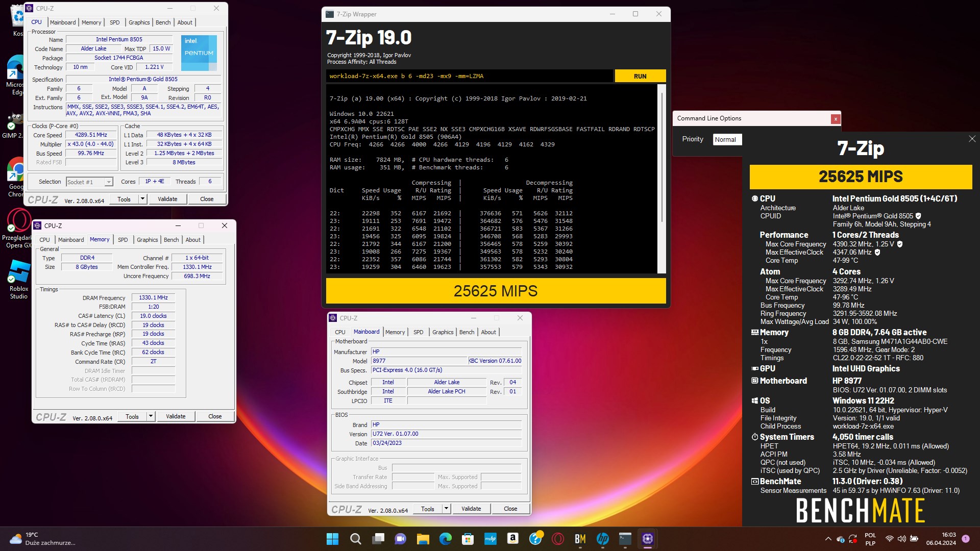Image resolution: width=980 pixels, height=551 pixels.
Task: Open the Amazon app in the taskbar
Action: (513, 539)
